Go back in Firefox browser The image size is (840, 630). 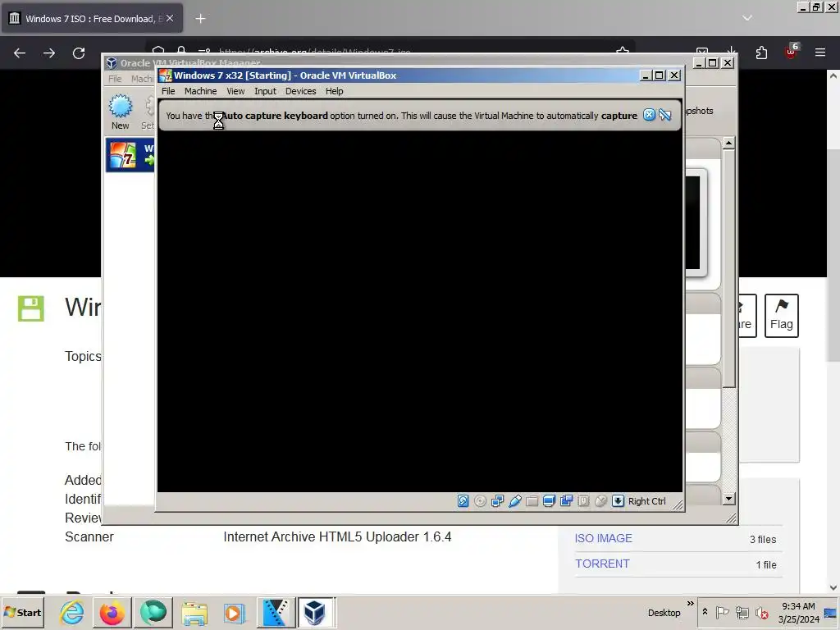pos(20,53)
